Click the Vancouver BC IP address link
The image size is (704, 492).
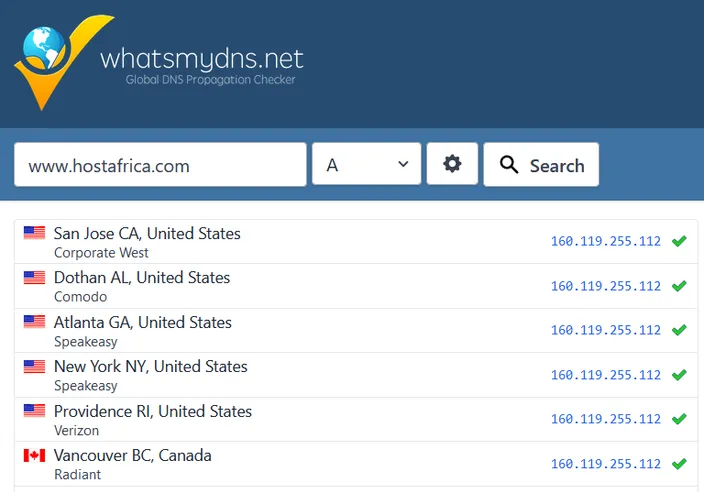click(x=606, y=464)
